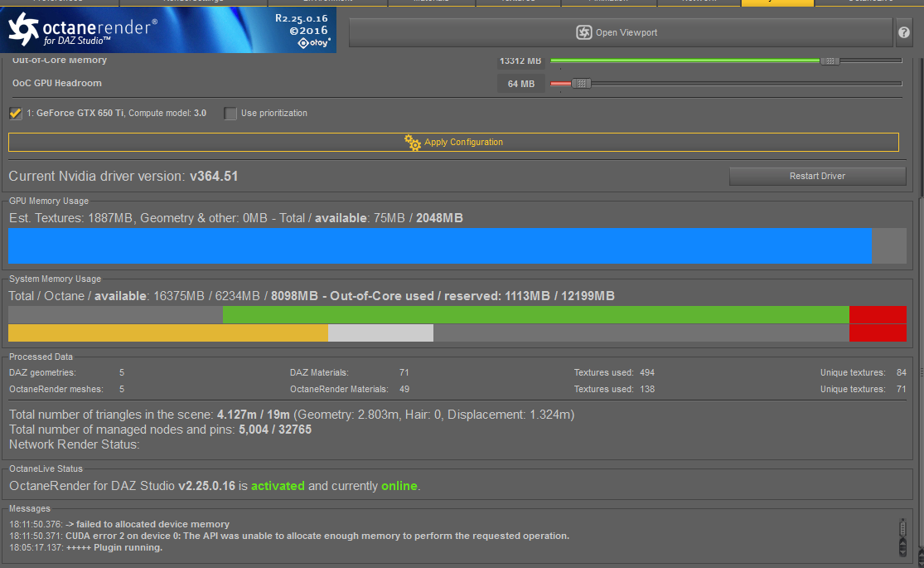Click the green 'online' status word
924x568 pixels.
pos(399,486)
